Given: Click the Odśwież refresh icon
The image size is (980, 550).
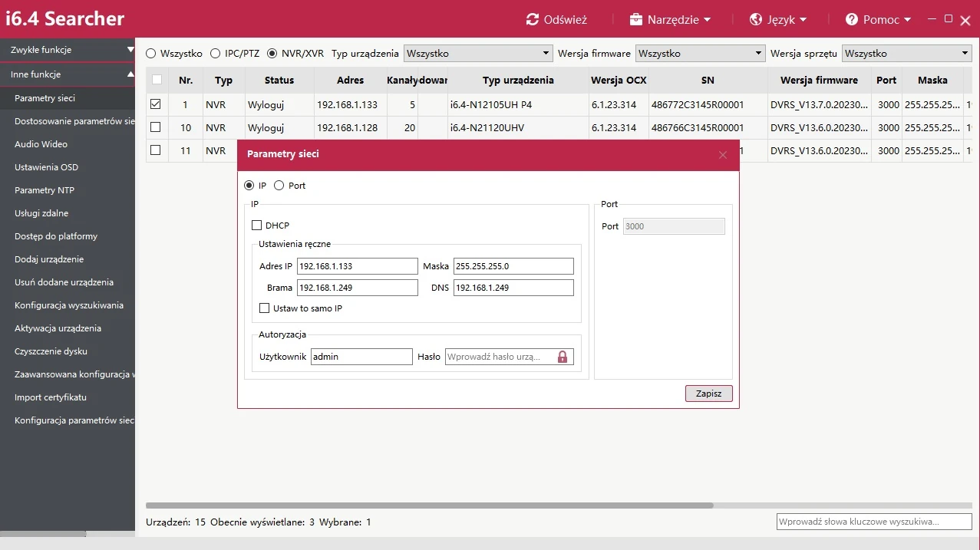Looking at the screenshot, I should click(x=532, y=19).
